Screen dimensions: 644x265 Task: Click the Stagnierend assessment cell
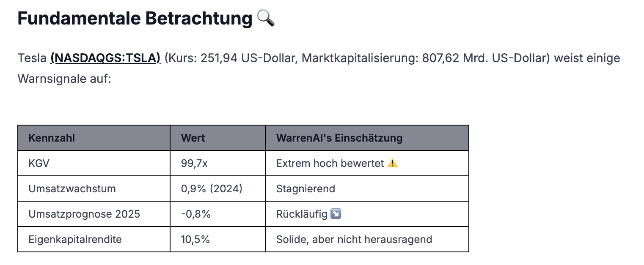coord(367,189)
